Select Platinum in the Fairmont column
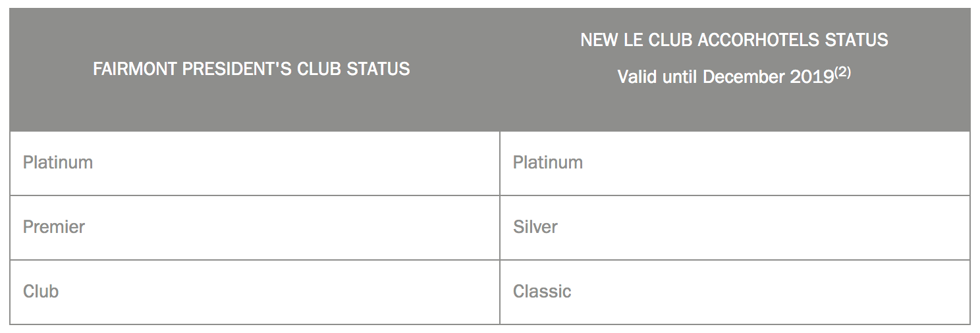Image resolution: width=980 pixels, height=333 pixels. [58, 163]
